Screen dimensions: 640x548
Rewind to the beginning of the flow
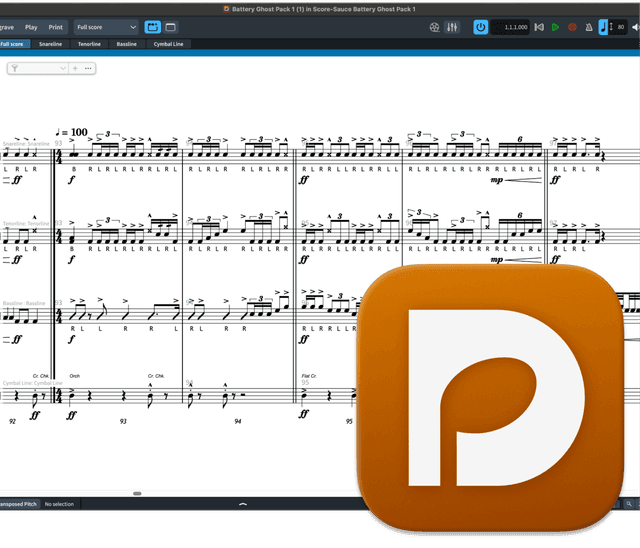pos(539,27)
